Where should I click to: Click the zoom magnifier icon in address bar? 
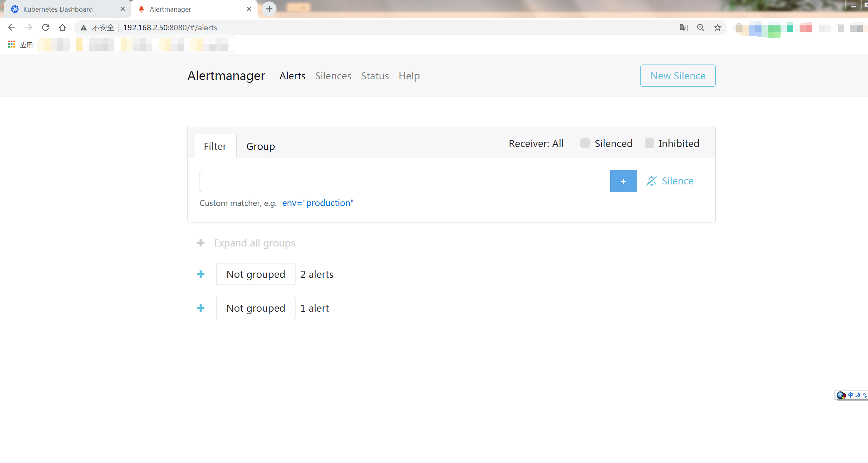click(x=701, y=28)
